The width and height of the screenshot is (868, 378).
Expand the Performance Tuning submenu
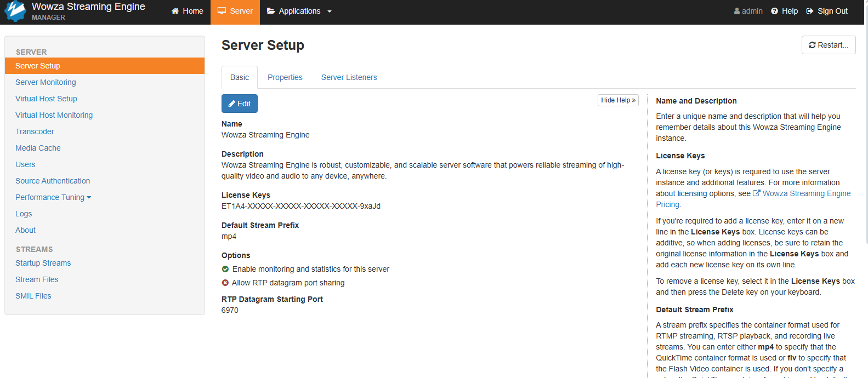coord(53,197)
